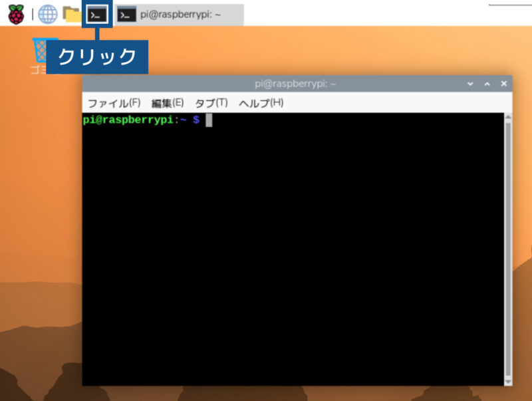Open the Raspberry Pi main menu

tap(15, 13)
